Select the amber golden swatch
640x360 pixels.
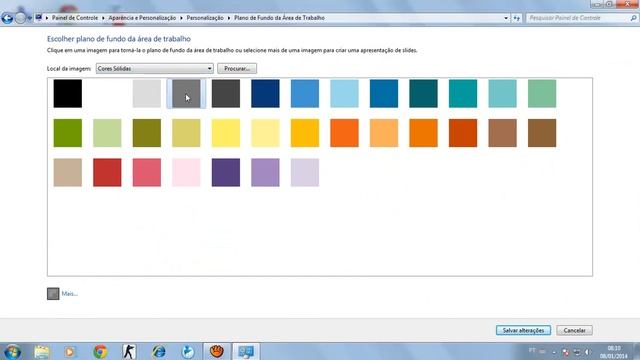tap(305, 133)
